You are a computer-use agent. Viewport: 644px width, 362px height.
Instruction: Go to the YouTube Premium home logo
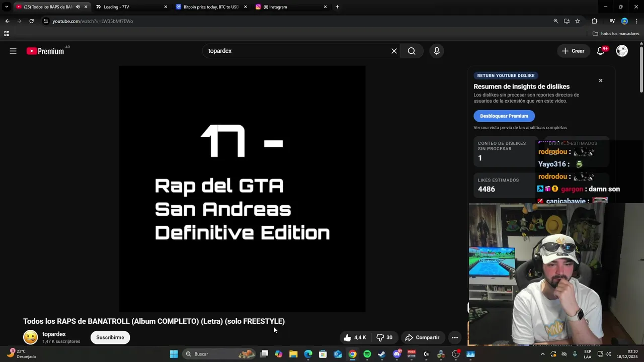coord(45,51)
